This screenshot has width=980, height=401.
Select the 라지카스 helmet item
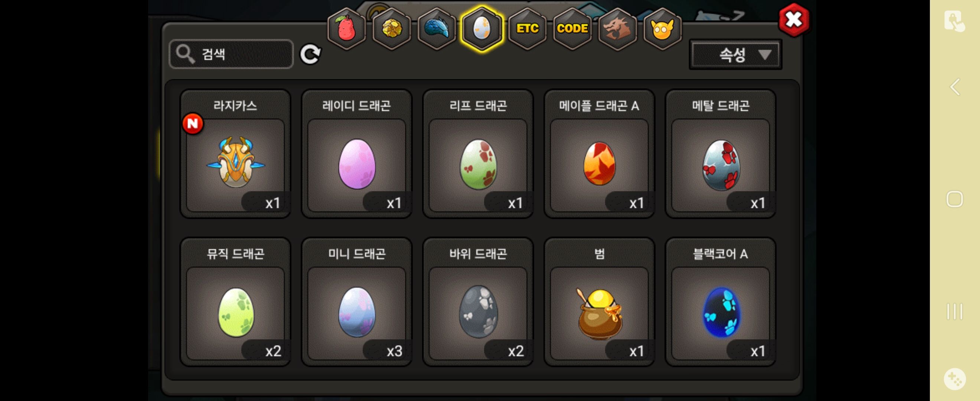pos(235,154)
